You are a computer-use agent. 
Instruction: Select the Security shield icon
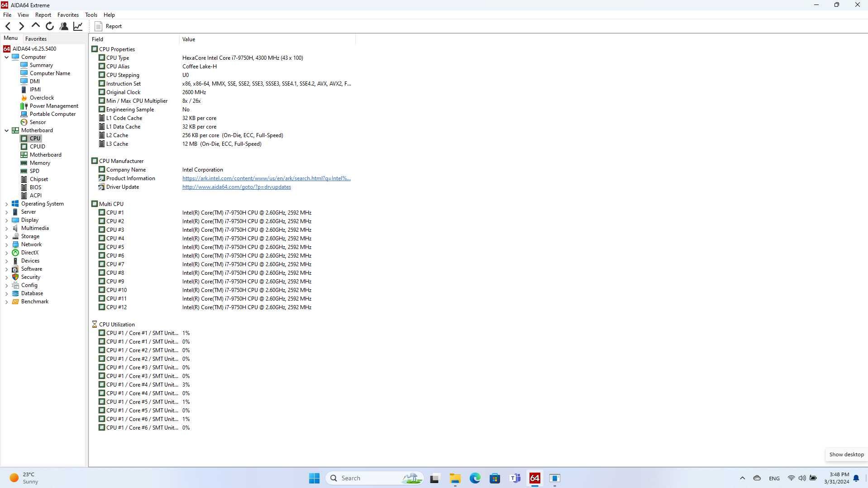(x=15, y=277)
